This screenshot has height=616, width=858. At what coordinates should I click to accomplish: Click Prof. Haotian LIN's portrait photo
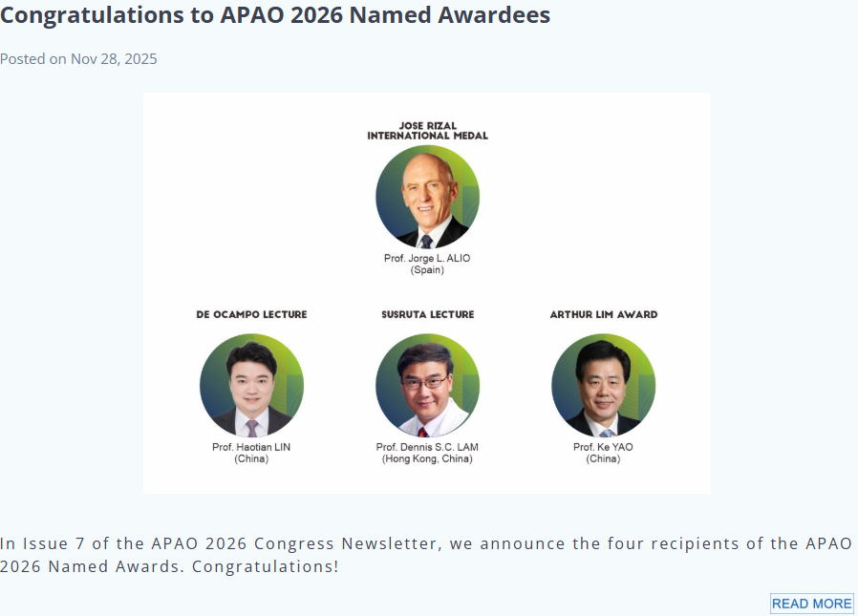251,385
